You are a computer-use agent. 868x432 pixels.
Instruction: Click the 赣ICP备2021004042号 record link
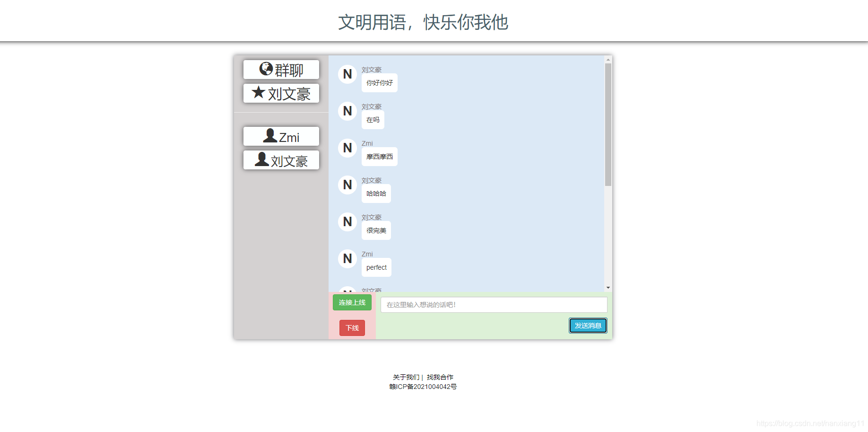point(422,387)
